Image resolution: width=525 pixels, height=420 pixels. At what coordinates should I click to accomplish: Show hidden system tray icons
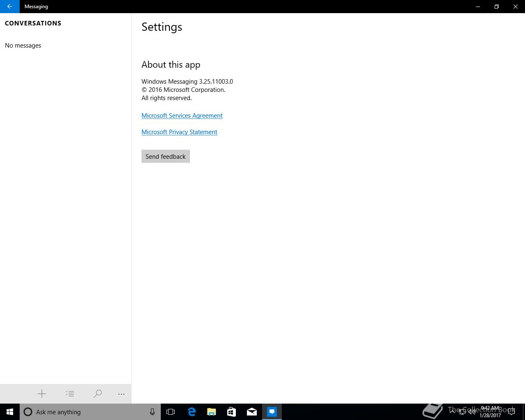coord(452,412)
